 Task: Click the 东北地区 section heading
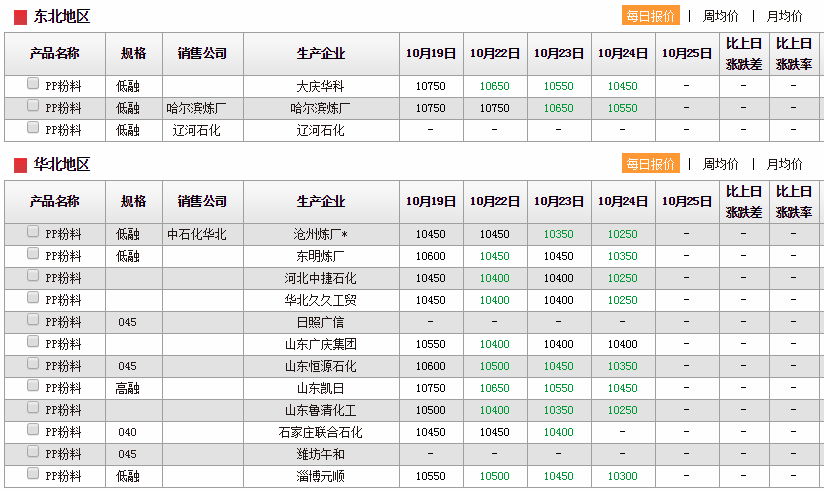point(61,16)
